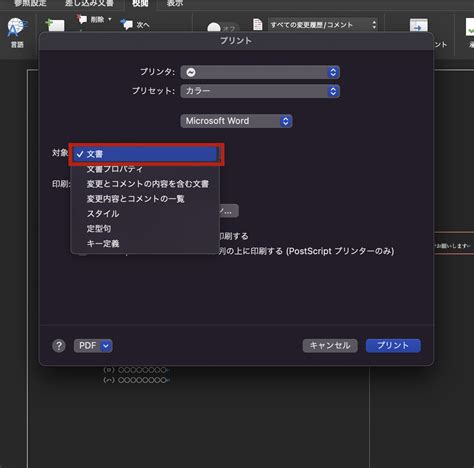
Task: Click the markup document icon beside review dropdown
Action: point(258,25)
